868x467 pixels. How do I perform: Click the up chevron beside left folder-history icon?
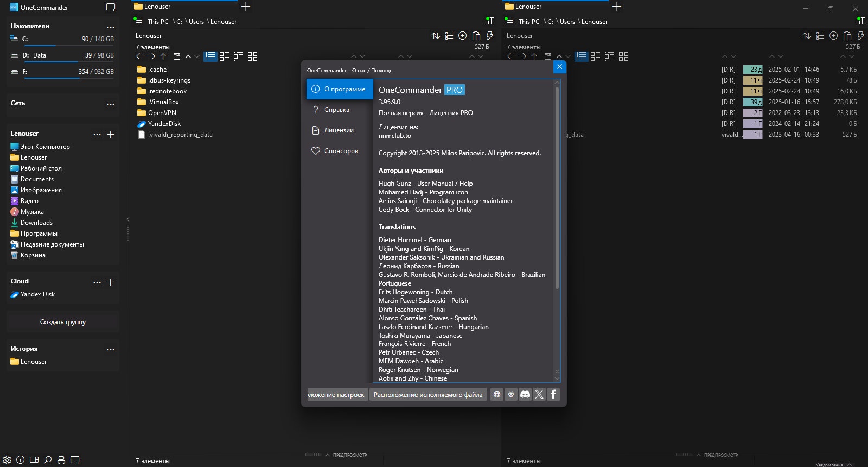pos(188,56)
